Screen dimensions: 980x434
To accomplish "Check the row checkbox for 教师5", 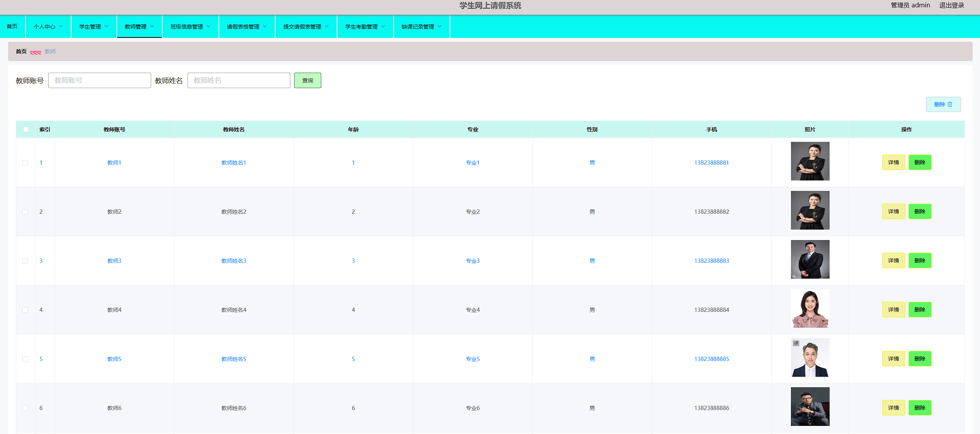I will tap(25, 359).
